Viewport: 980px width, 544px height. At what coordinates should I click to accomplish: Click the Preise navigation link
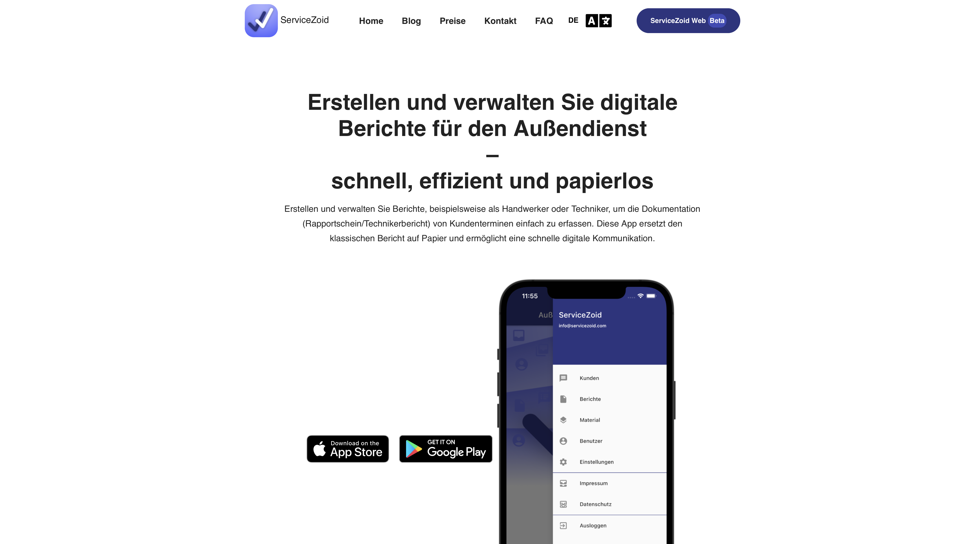(x=452, y=20)
